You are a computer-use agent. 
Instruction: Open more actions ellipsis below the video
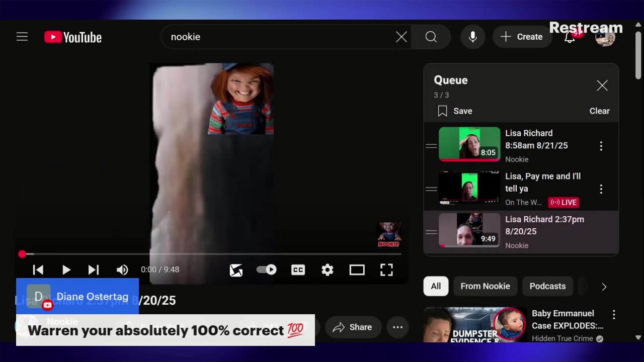(397, 327)
